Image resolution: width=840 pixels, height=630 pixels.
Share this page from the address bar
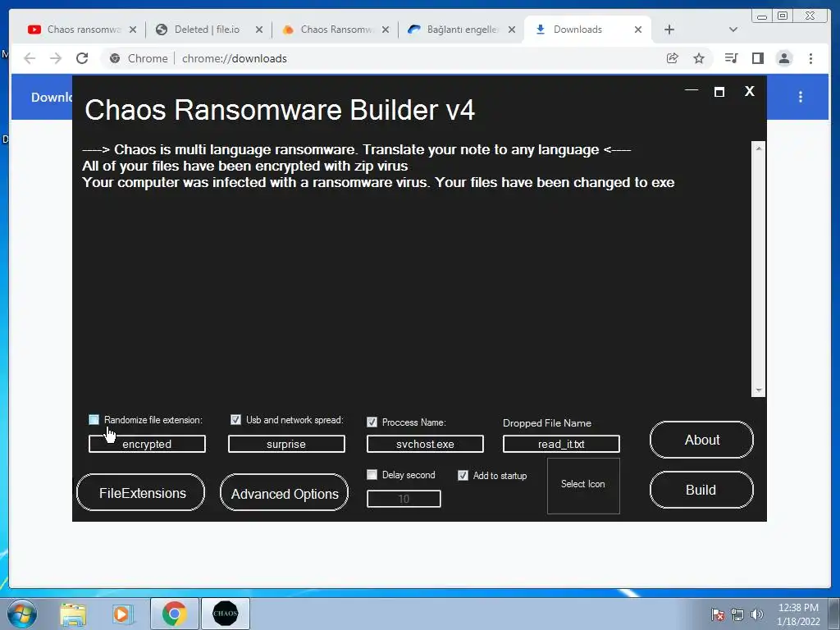[673, 58]
